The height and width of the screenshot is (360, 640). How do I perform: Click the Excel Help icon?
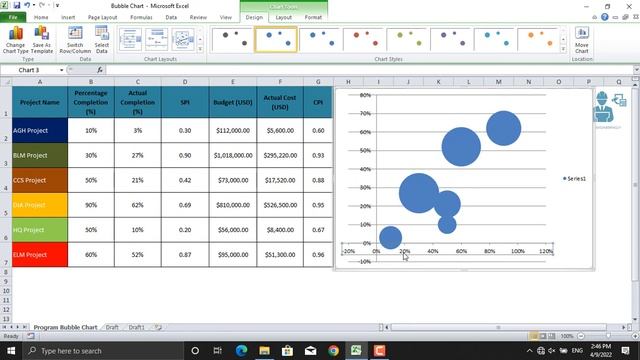(x=604, y=17)
